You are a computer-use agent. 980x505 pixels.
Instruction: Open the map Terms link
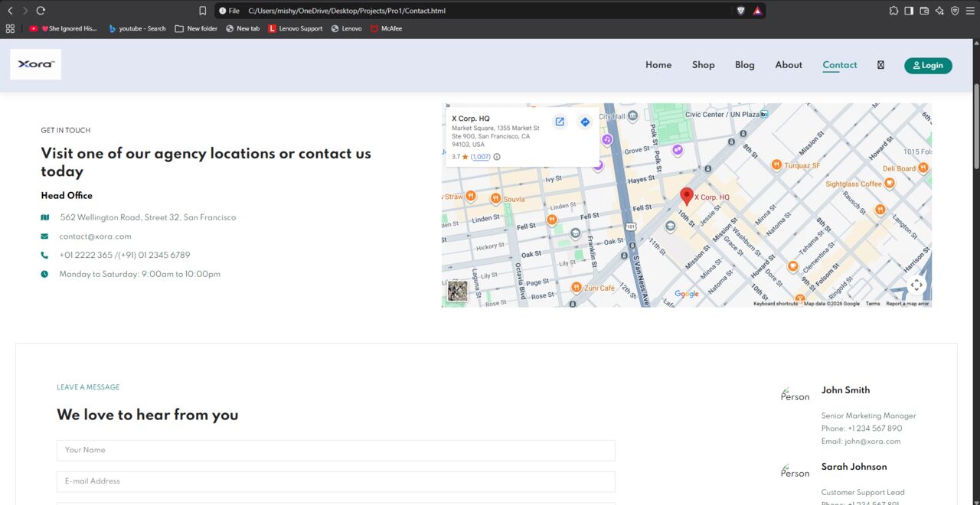873,304
